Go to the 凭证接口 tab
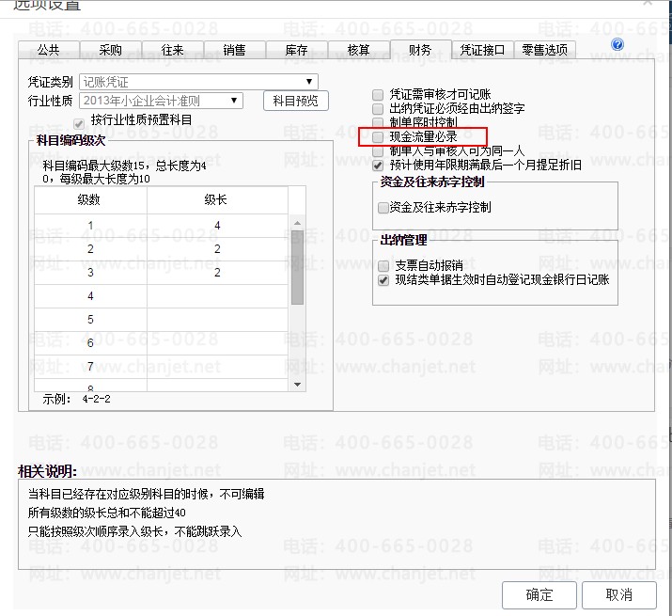The width and height of the screenshot is (672, 616). tap(483, 50)
